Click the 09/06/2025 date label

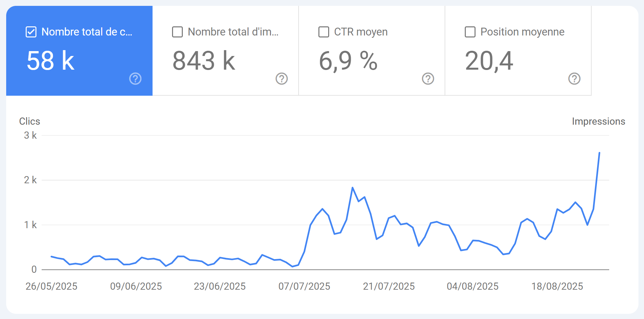point(136,286)
